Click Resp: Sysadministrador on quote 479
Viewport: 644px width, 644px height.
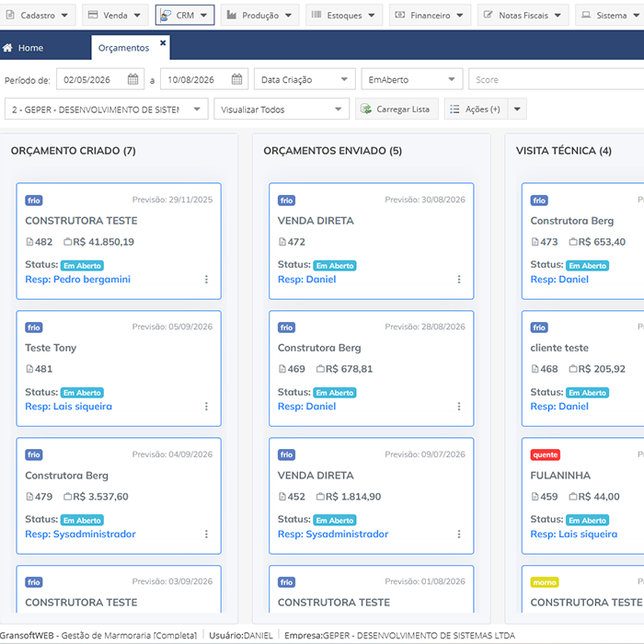[80, 534]
